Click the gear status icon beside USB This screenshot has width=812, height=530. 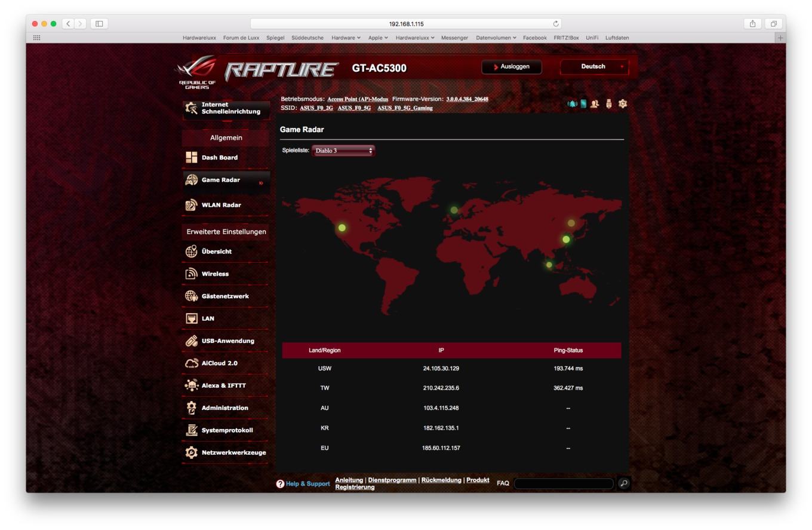coord(623,103)
